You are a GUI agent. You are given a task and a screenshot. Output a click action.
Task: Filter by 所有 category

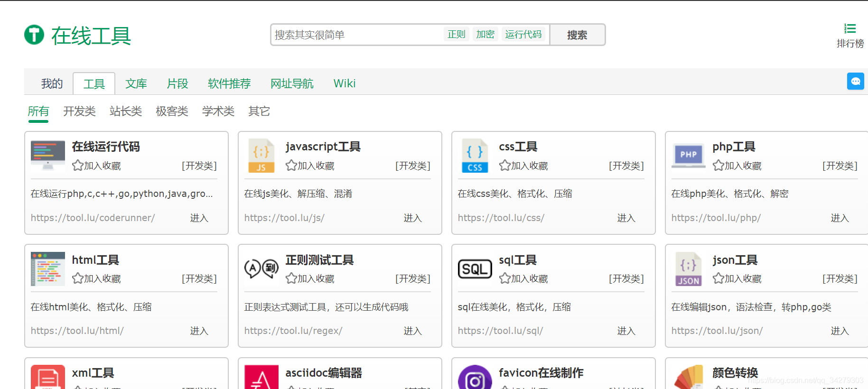pyautogui.click(x=38, y=111)
